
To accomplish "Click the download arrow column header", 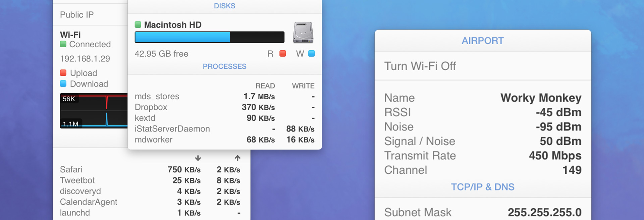I will coord(198,158).
